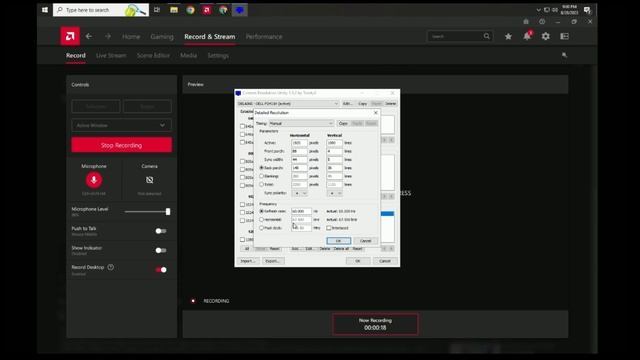The height and width of the screenshot is (360, 640).
Task: Click the Stop Recording button
Action: coord(122,145)
